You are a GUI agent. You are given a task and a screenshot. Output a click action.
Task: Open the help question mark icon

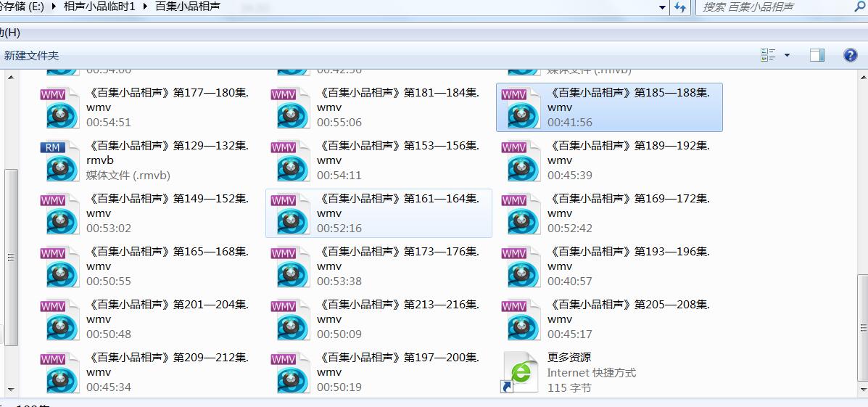851,55
